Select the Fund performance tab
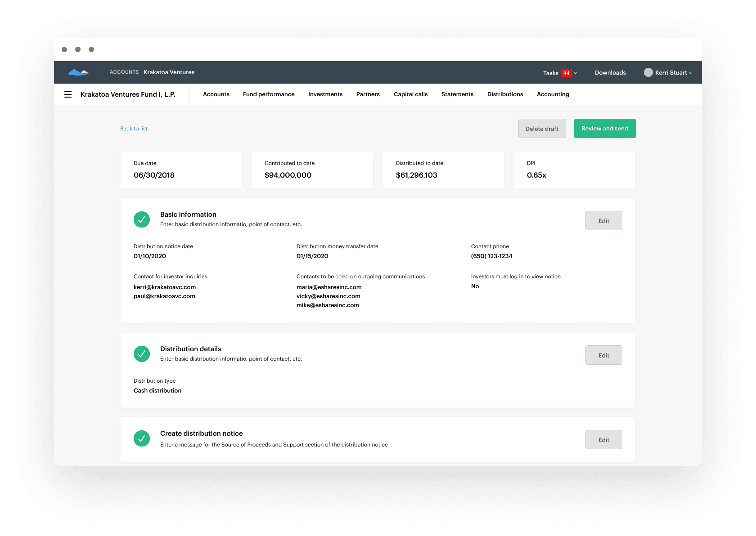 point(269,94)
